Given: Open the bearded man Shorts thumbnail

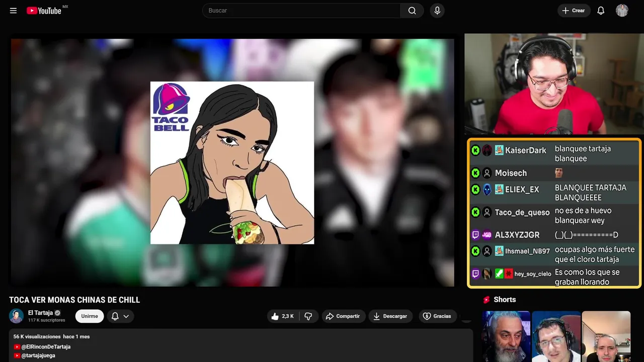Looking at the screenshot, I should pos(506,336).
